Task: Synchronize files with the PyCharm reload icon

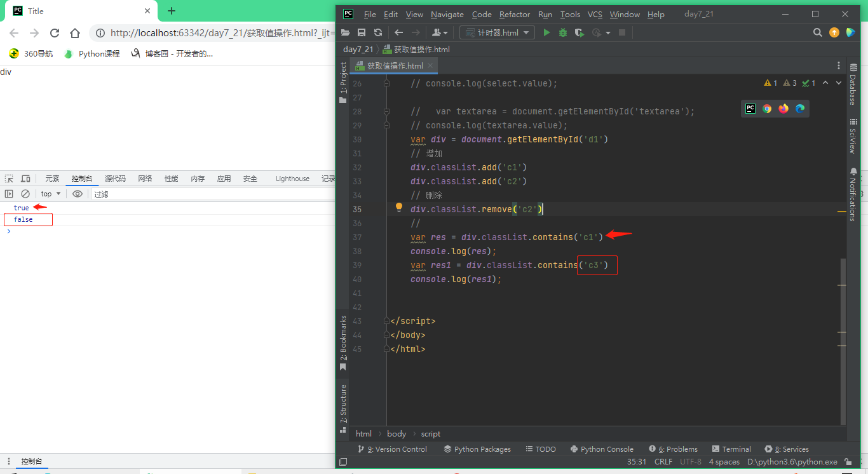Action: tap(378, 32)
